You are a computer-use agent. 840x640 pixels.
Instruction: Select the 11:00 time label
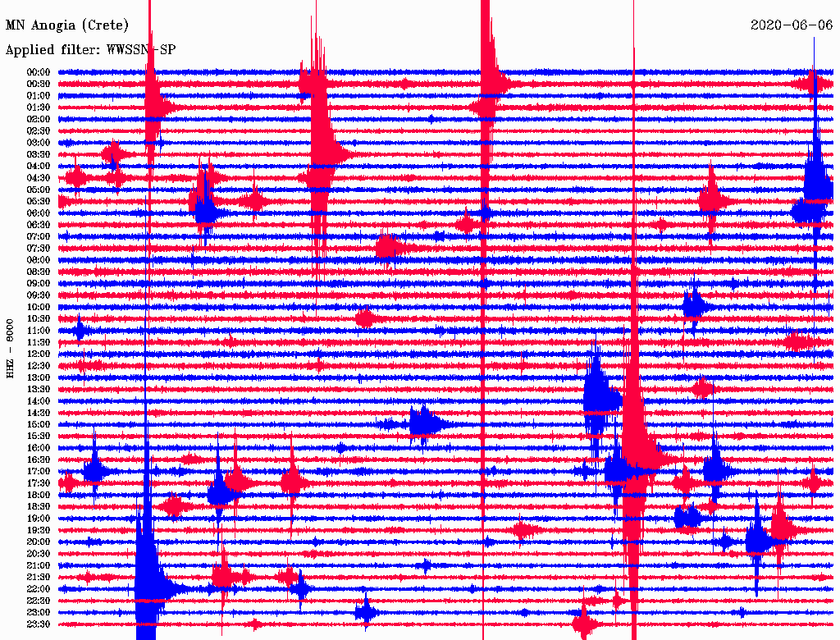click(x=39, y=331)
